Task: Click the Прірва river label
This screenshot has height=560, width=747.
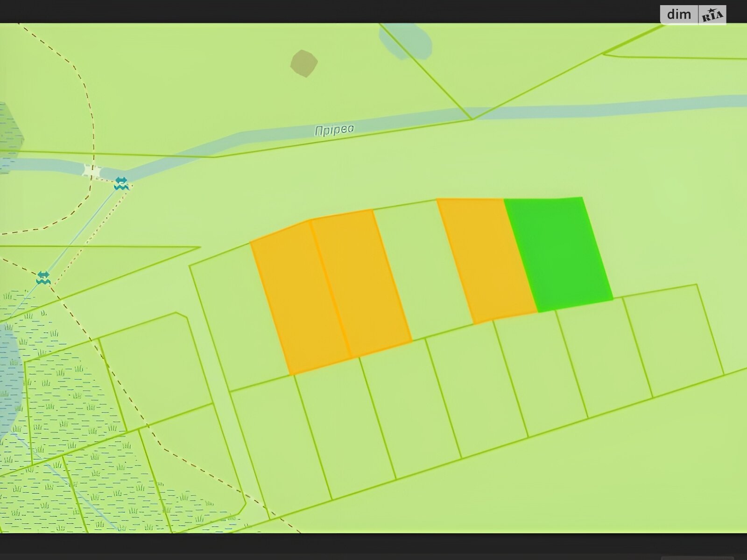Action: [334, 130]
